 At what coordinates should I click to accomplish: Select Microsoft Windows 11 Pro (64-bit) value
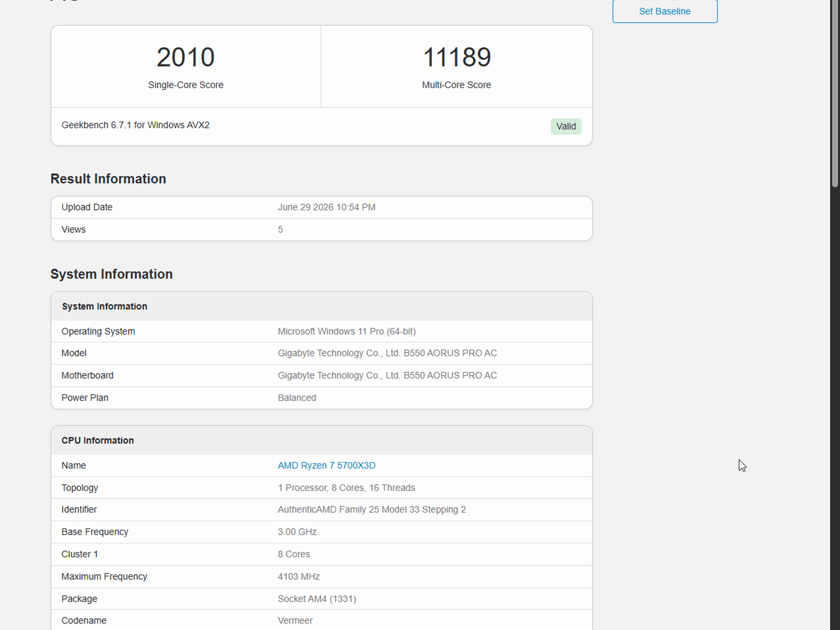[347, 331]
